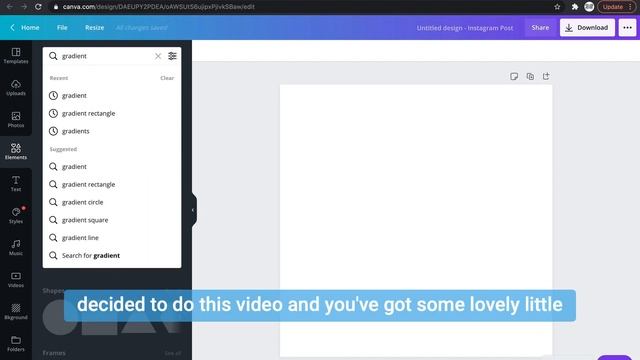Viewport: 640px width, 360px height.
Task: Clear recent searches
Action: [167, 78]
